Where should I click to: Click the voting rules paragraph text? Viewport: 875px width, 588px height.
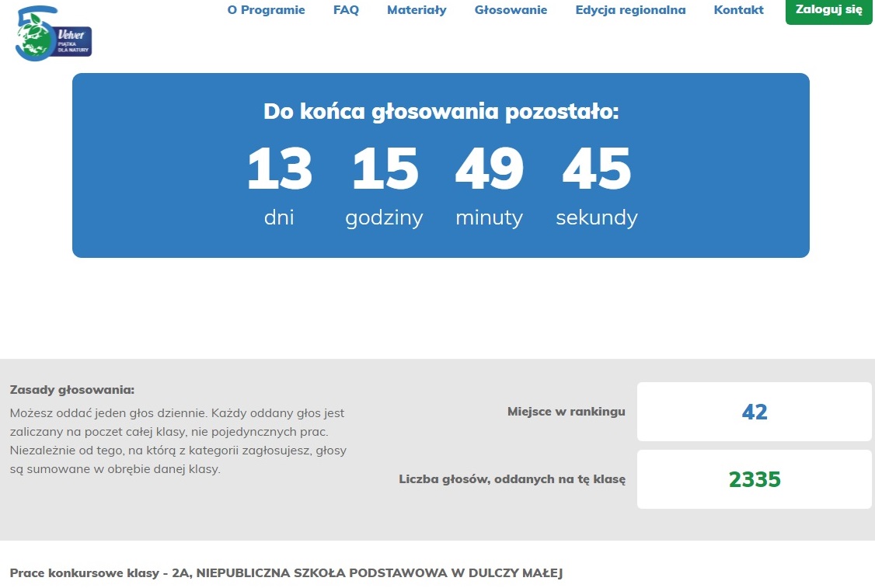point(177,441)
